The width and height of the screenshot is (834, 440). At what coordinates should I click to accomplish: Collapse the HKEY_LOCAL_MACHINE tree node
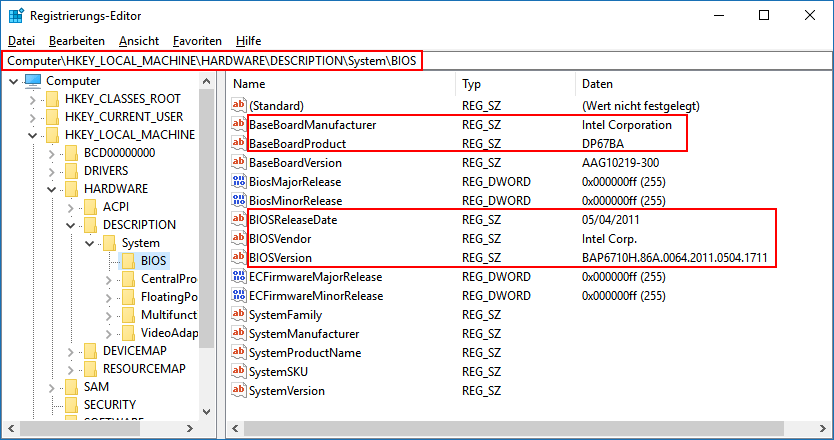pos(33,135)
